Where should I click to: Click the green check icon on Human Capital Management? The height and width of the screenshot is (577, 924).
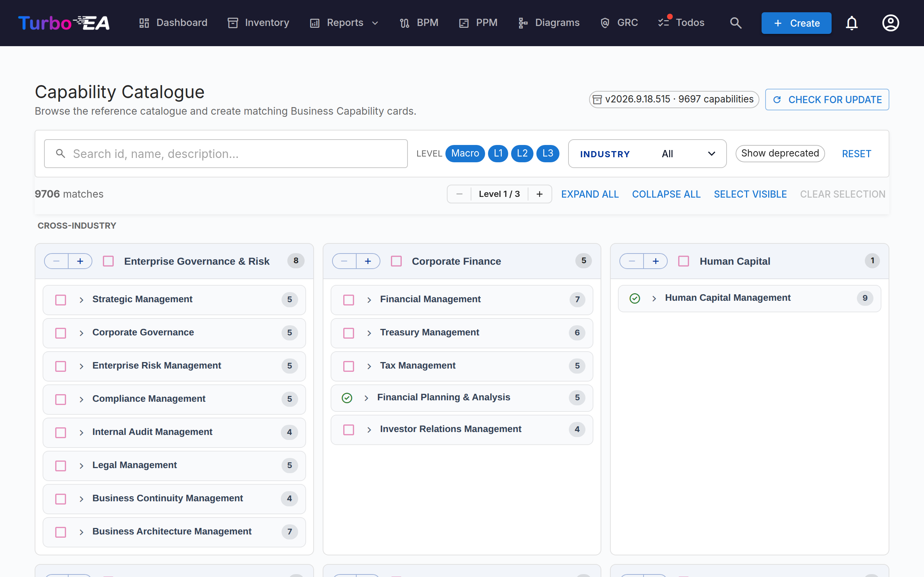635,299
